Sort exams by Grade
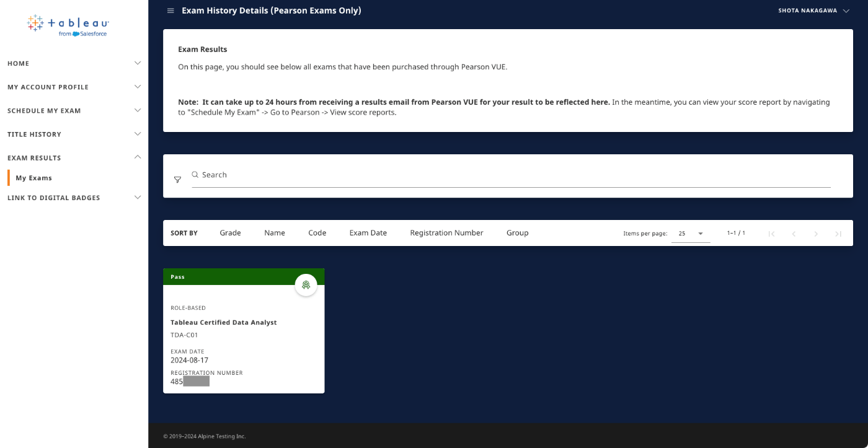This screenshot has height=448, width=868. [230, 233]
